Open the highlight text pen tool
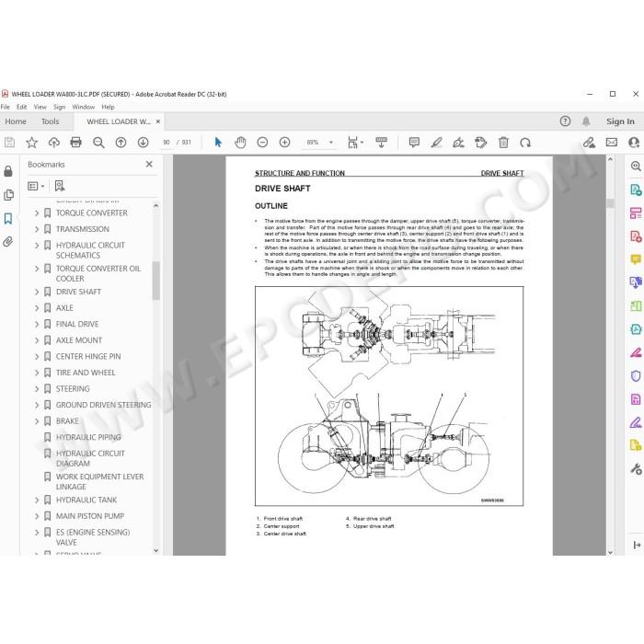Viewport: 644px width, 644px height. point(436,143)
